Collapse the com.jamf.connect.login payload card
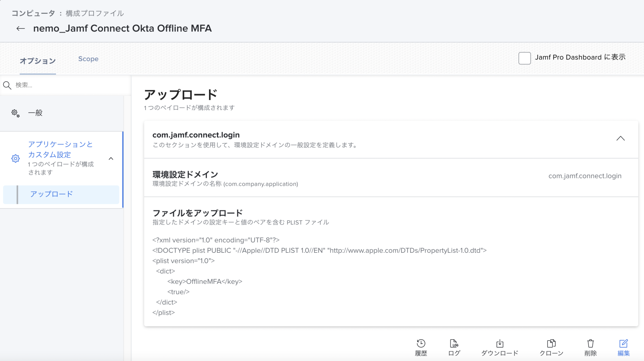This screenshot has height=361, width=644. pos(620,138)
